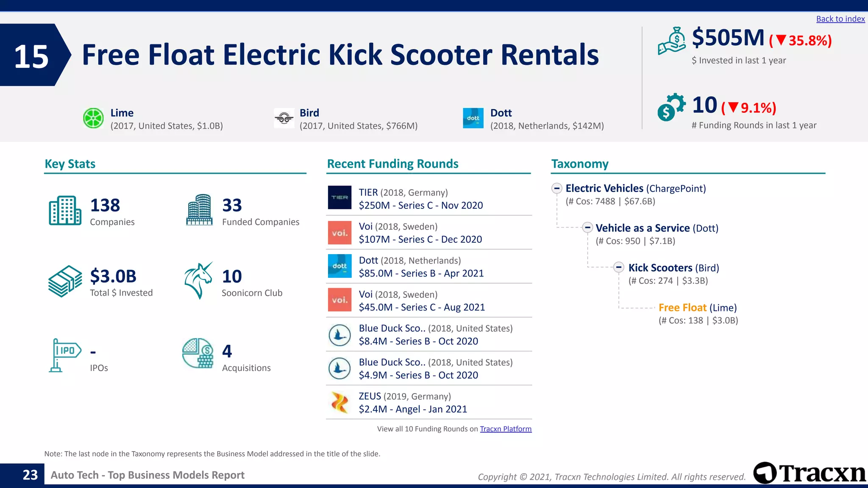Click the Bird logo icon
The width and height of the screenshot is (868, 488).
(x=284, y=118)
